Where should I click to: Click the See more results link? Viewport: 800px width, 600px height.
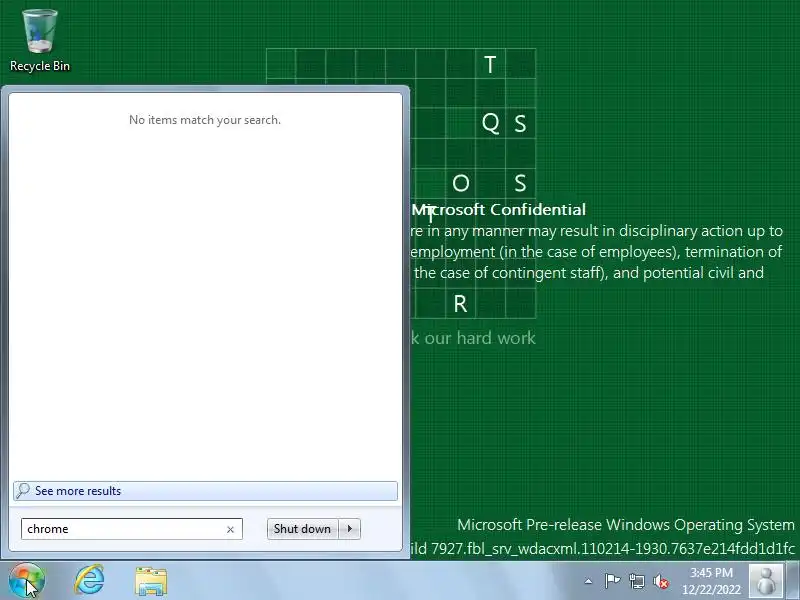205,491
